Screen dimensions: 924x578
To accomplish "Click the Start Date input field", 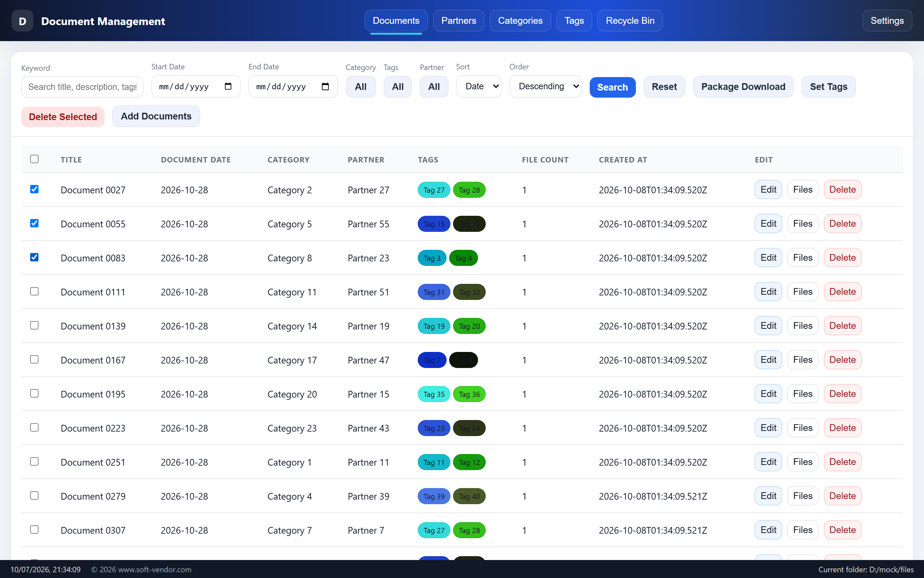I will tap(196, 86).
